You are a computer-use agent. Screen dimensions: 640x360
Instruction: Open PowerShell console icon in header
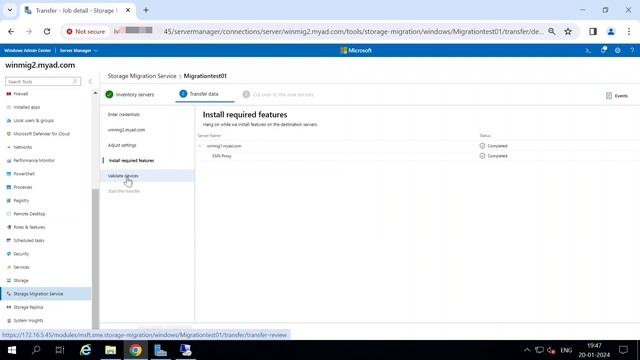click(588, 51)
